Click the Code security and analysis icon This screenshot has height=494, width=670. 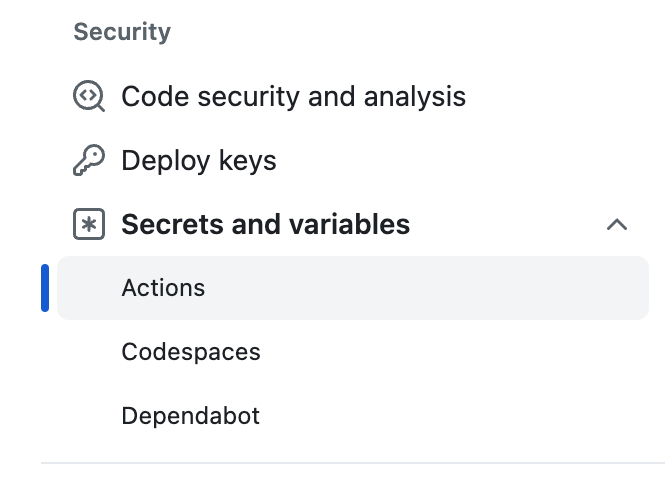point(89,97)
